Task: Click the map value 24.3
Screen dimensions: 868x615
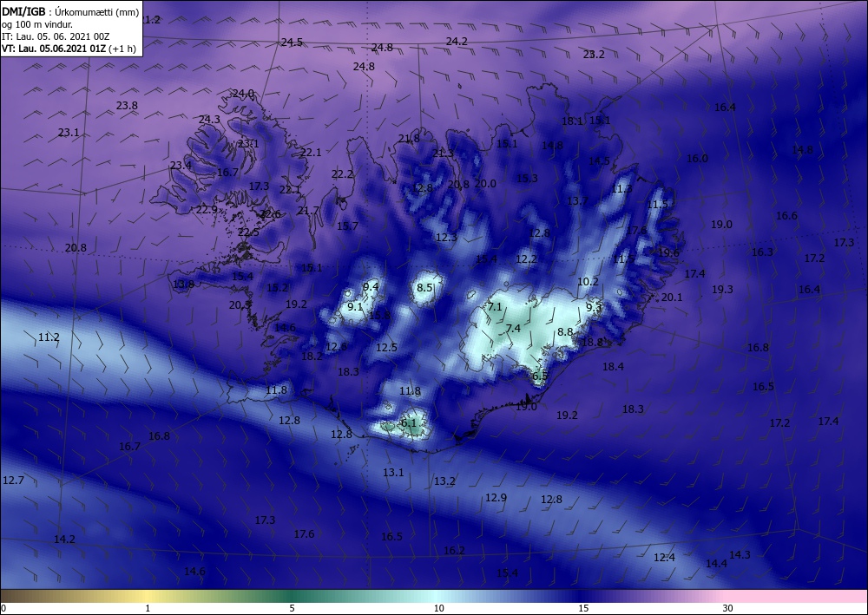Action: coord(209,119)
